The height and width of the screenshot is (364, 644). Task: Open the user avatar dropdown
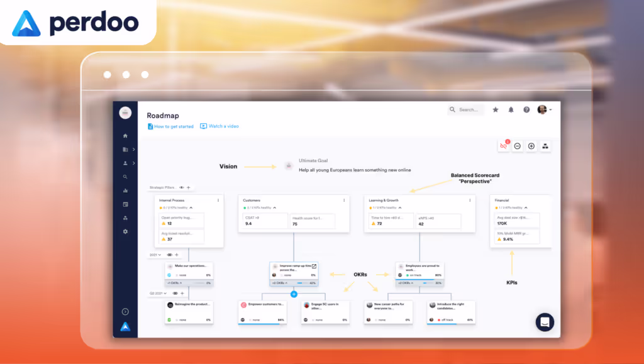pyautogui.click(x=544, y=109)
